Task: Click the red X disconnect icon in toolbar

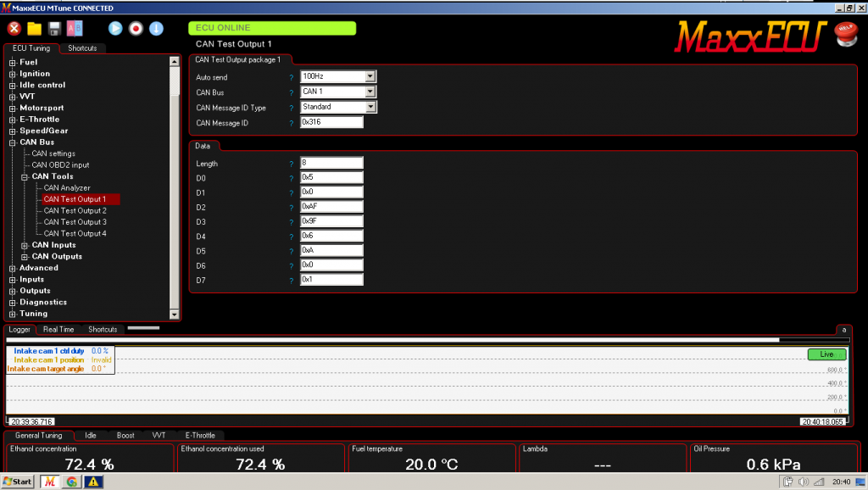Action: pyautogui.click(x=14, y=28)
